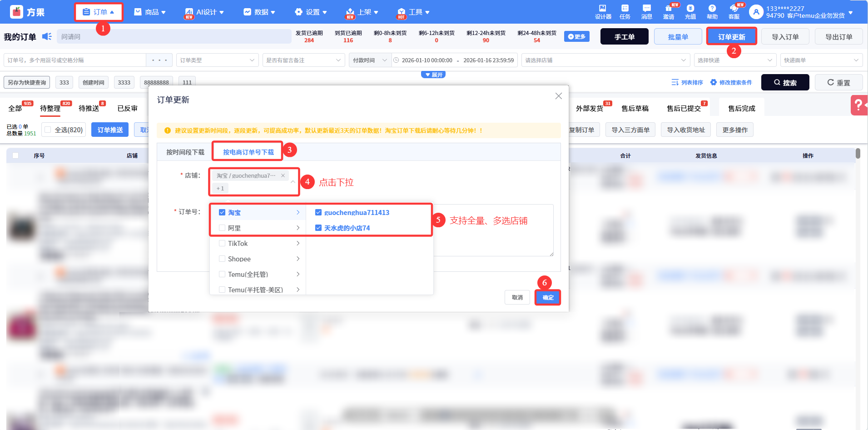Click the 展开 expand filters toggle
This screenshot has width=868, height=430.
click(x=433, y=75)
